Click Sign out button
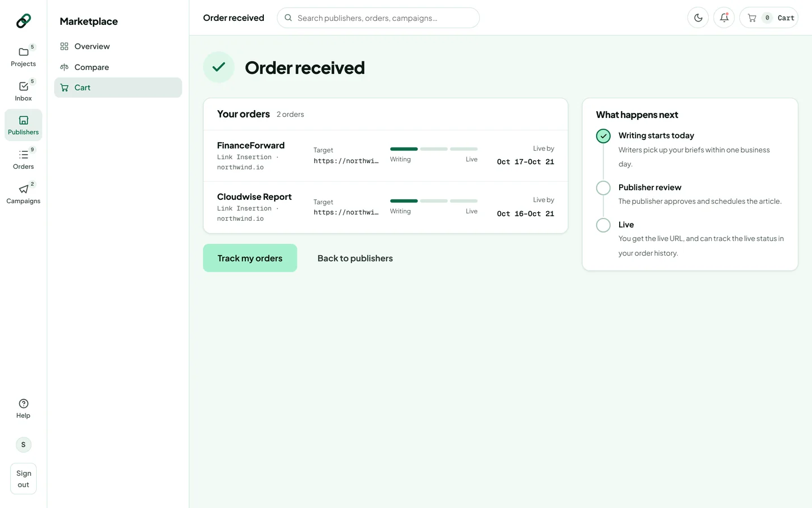 (x=23, y=479)
